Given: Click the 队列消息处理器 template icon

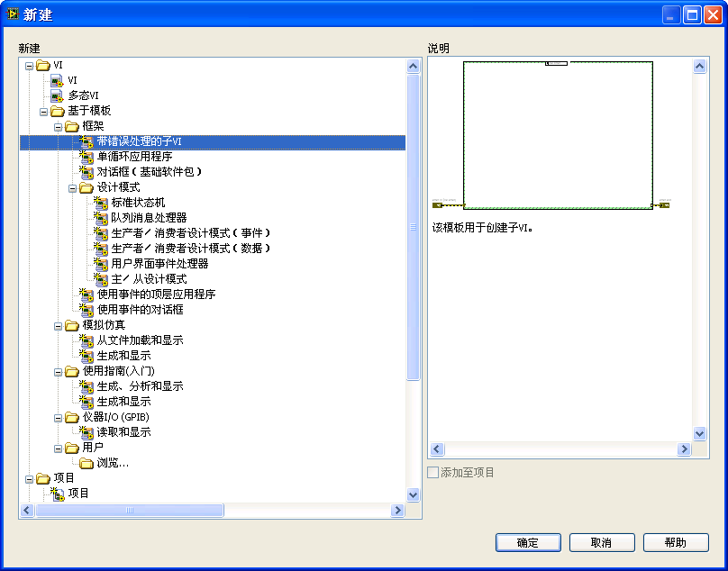Looking at the screenshot, I should click(101, 218).
